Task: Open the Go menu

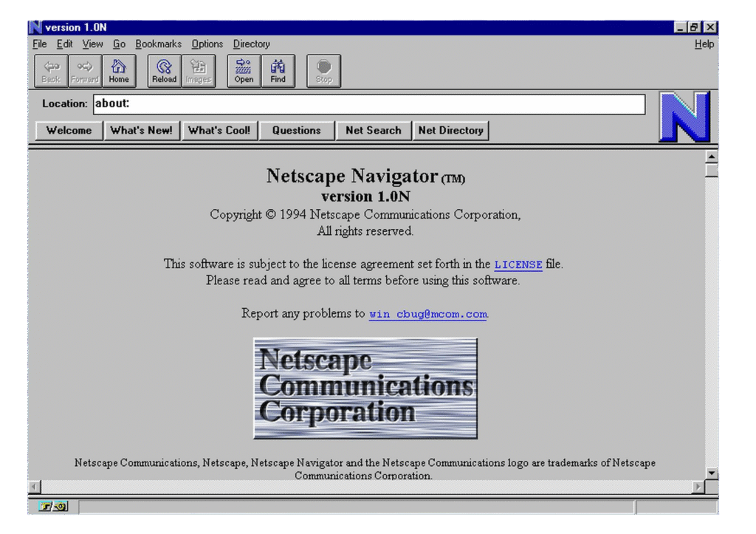Action: pos(119,44)
